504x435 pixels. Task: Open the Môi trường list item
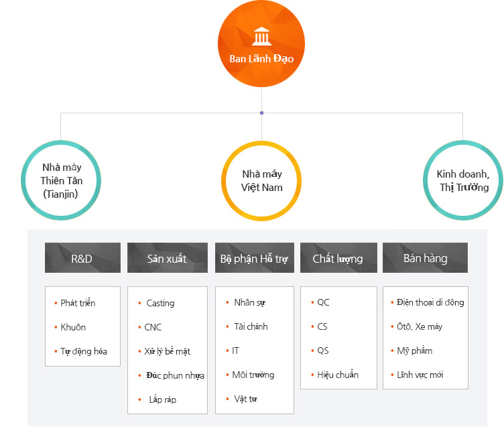(x=253, y=375)
